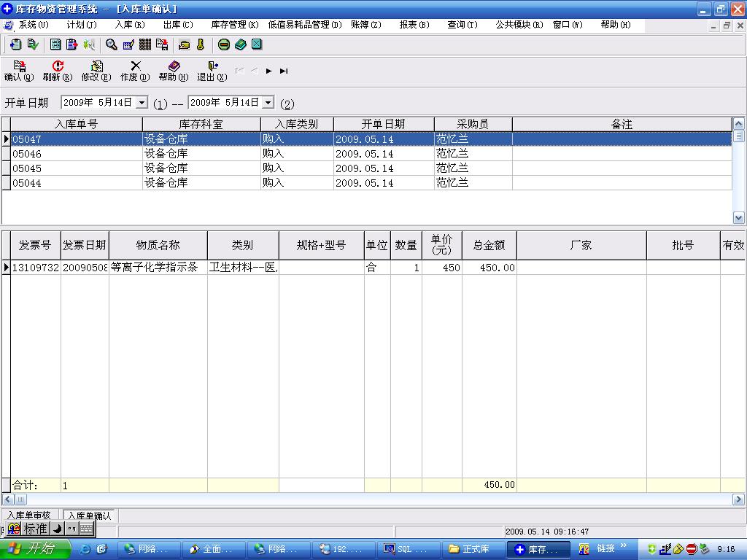Click the 入库单号 column header
This screenshot has height=560, width=747.
76,124
